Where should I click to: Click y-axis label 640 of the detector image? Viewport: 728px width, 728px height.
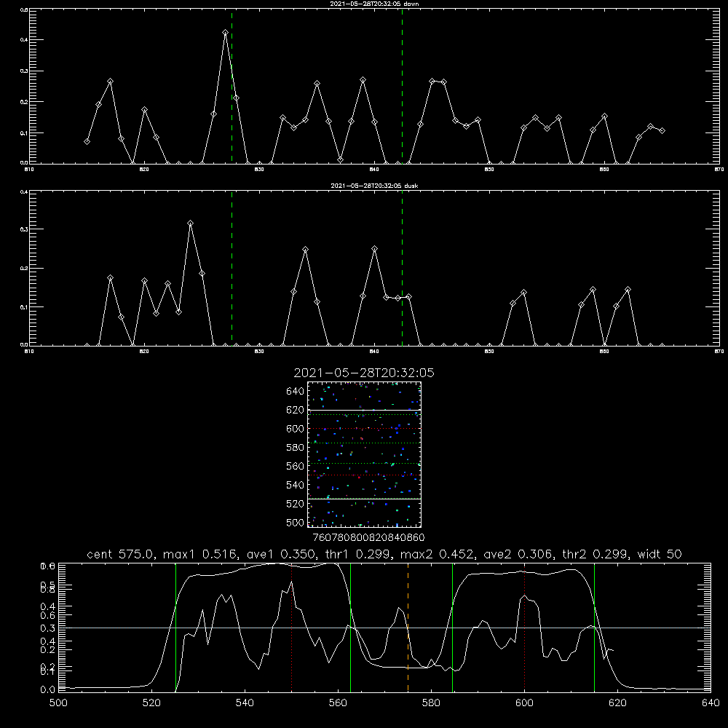click(296, 392)
